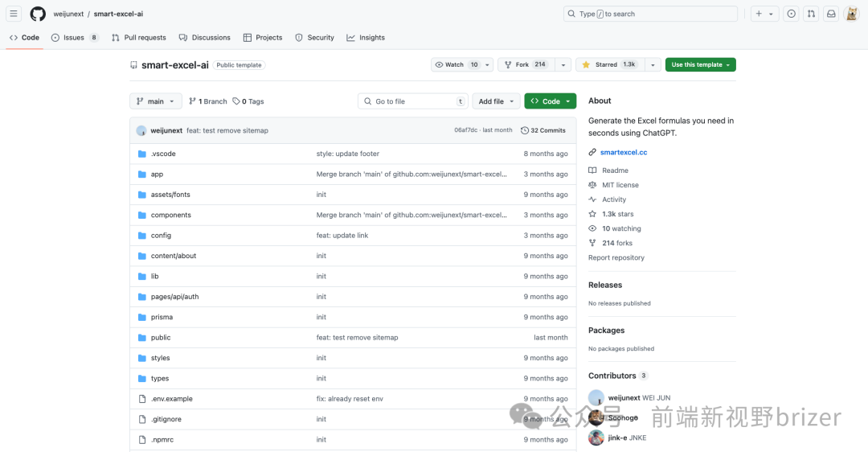Screen dimensions: 868x452
Task: Switch to the Issues tab
Action: click(75, 38)
